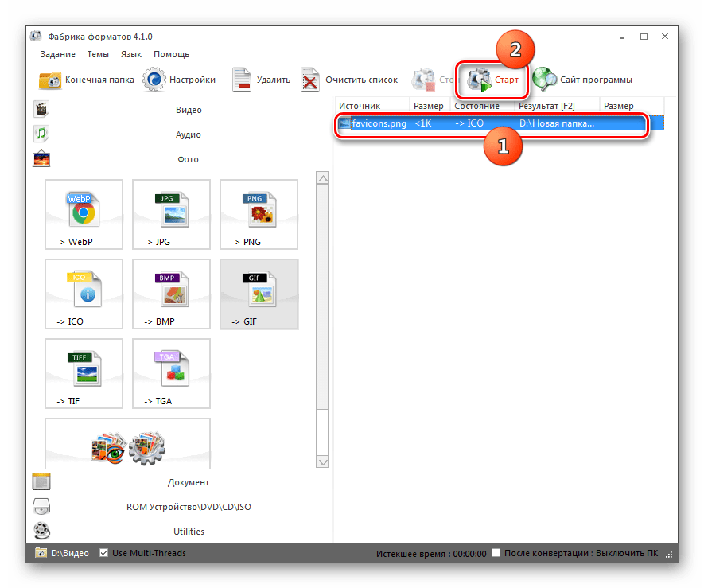Screen dimensions: 704x588
Task: Choose the -> BMP conversion format
Action: [172, 294]
